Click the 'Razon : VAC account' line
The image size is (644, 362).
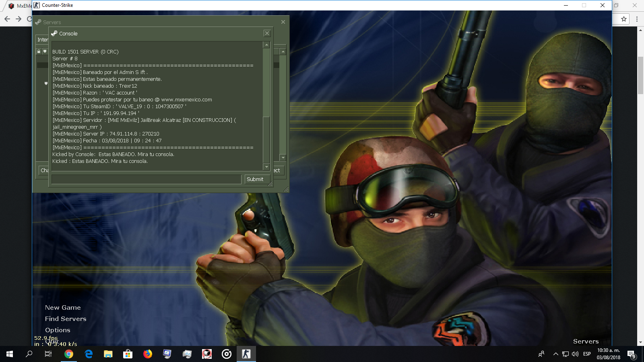coord(95,93)
